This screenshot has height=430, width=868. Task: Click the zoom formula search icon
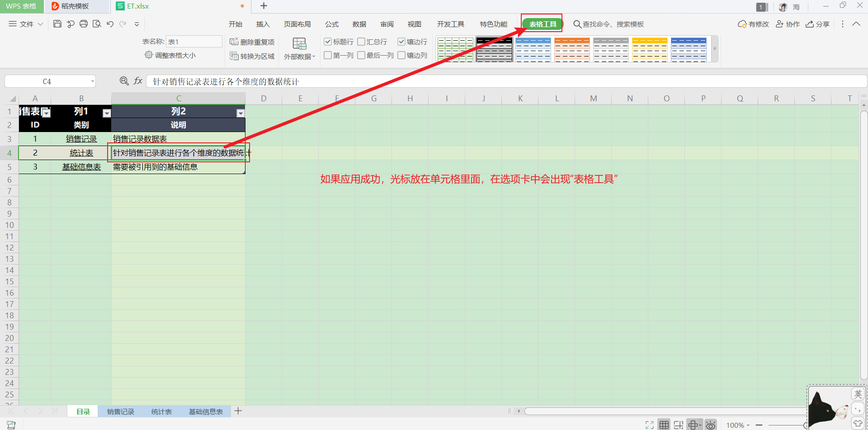coord(124,81)
